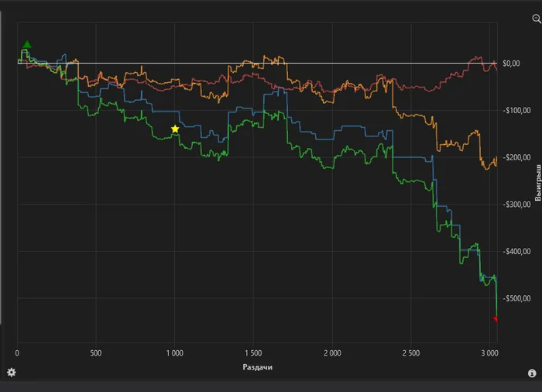Image resolution: width=542 pixels, height=392 pixels.
Task: Open graph settings gear icon
Action: tap(11, 373)
